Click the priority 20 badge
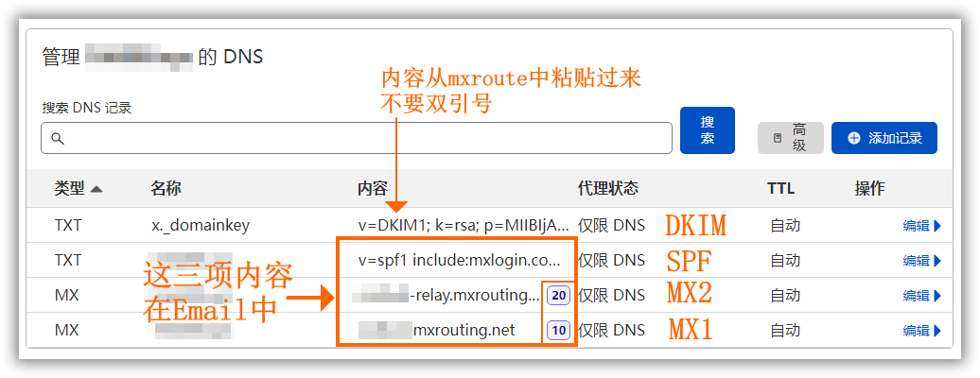Screen dimensions: 980x378 [558, 296]
